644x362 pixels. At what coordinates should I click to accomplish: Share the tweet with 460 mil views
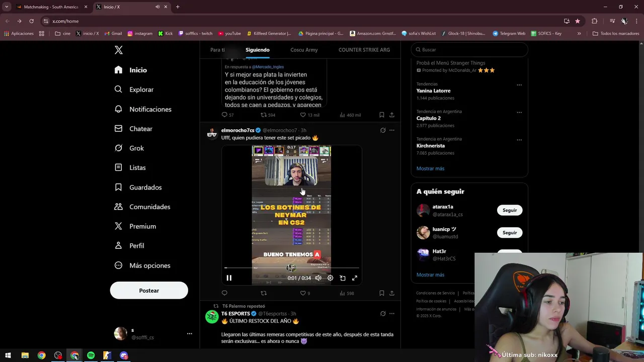392,115
